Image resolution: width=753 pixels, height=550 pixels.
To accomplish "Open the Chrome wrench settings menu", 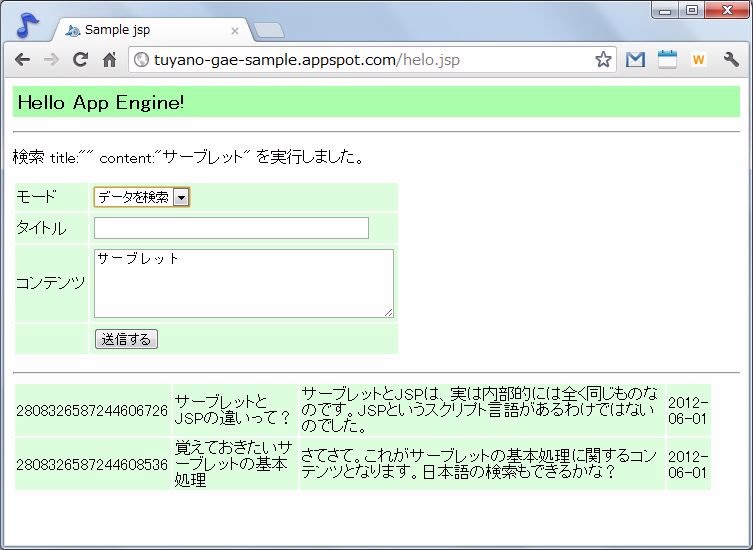I will (731, 60).
